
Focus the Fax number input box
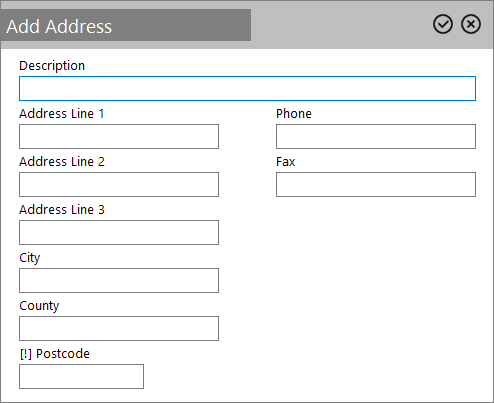tap(376, 185)
